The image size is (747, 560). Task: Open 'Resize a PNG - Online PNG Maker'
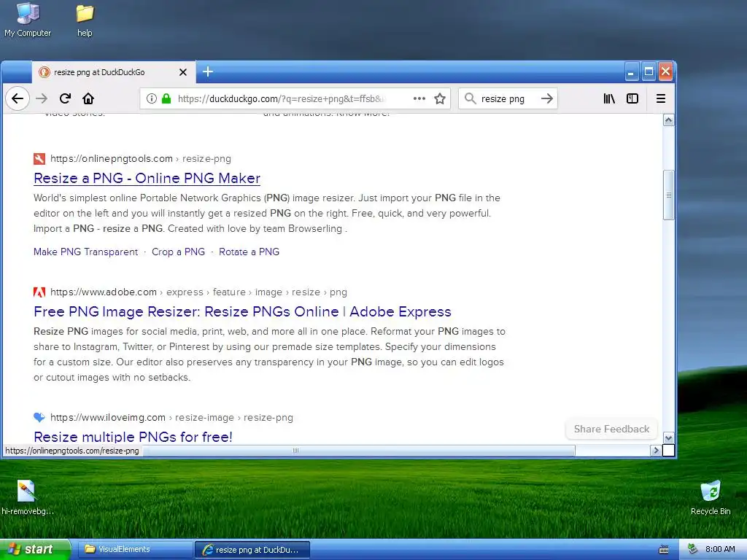[147, 178]
